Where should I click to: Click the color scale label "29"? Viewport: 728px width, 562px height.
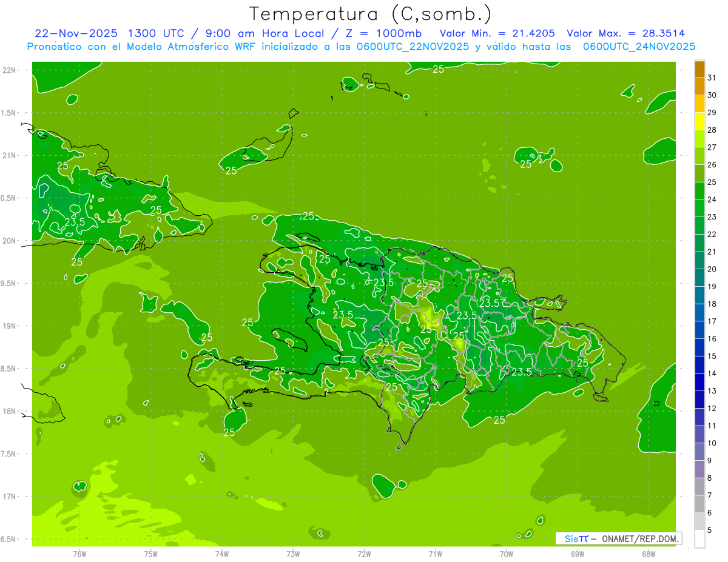coord(712,113)
